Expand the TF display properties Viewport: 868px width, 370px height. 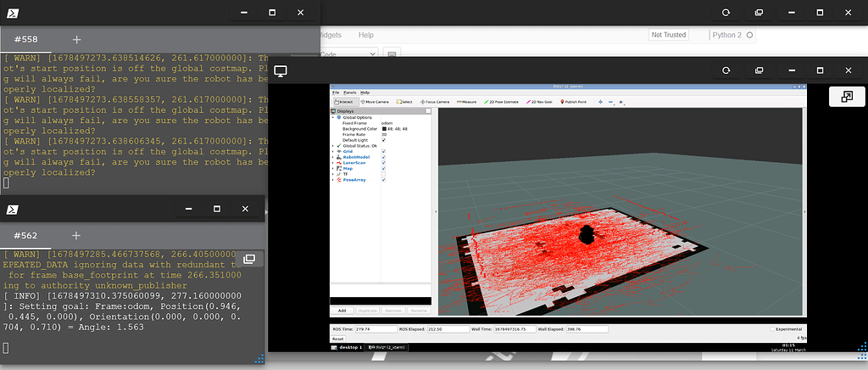(332, 174)
